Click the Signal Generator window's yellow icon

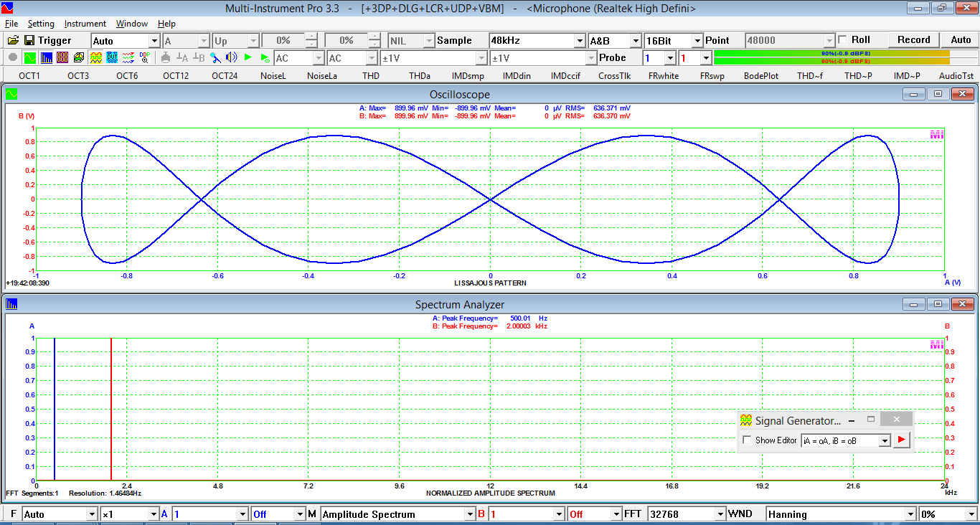746,421
